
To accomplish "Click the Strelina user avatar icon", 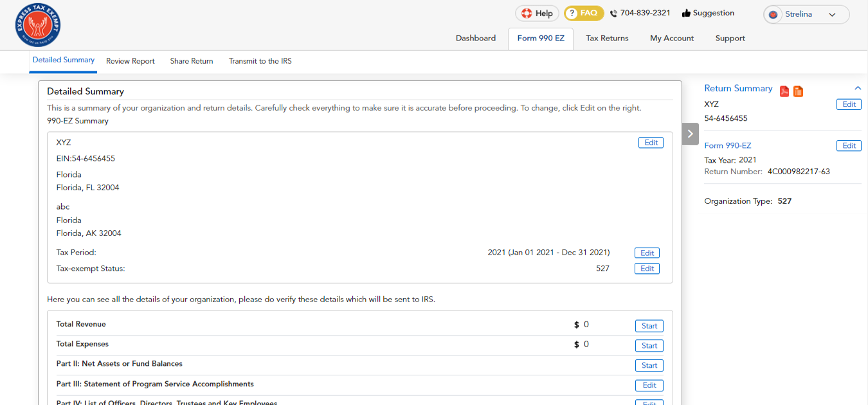I will point(773,15).
